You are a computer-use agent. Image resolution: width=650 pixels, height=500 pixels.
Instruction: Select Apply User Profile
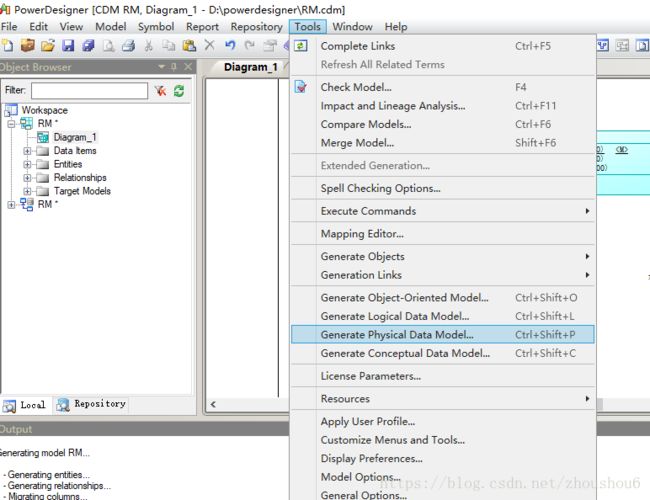pyautogui.click(x=443, y=421)
